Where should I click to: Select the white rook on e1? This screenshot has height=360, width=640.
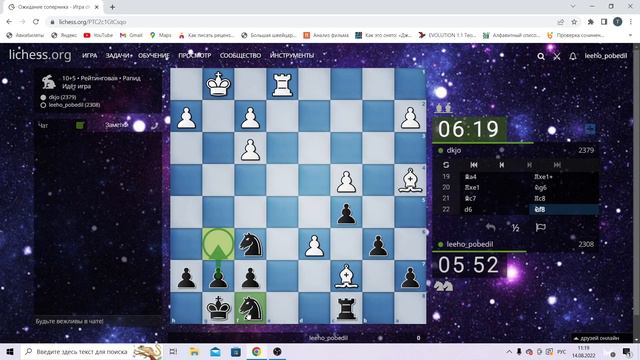(282, 84)
